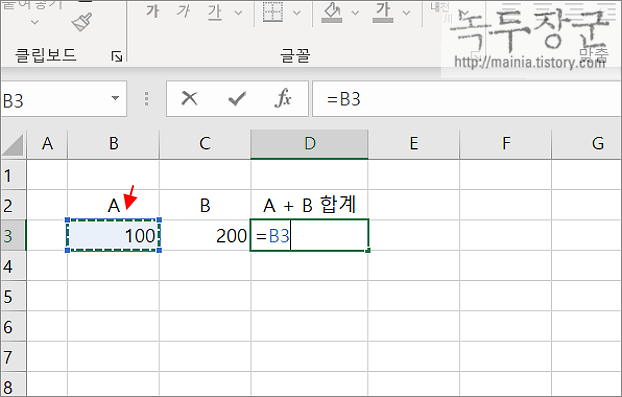Select column G header

point(587,144)
